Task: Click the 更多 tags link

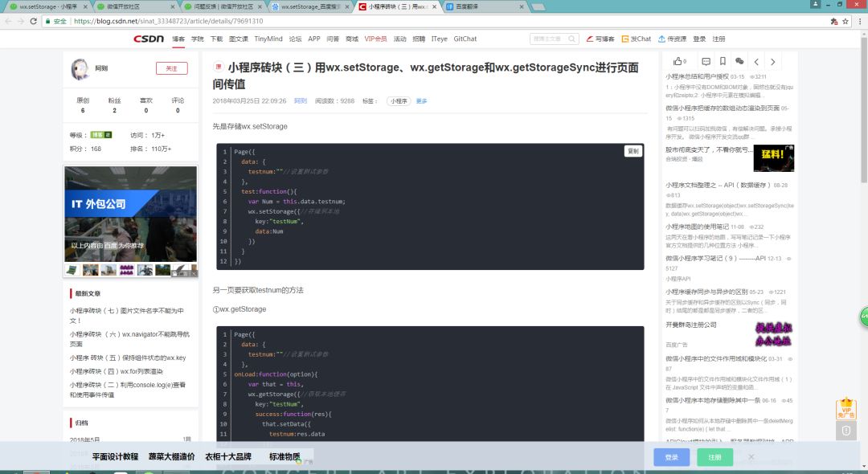Action: (422, 100)
